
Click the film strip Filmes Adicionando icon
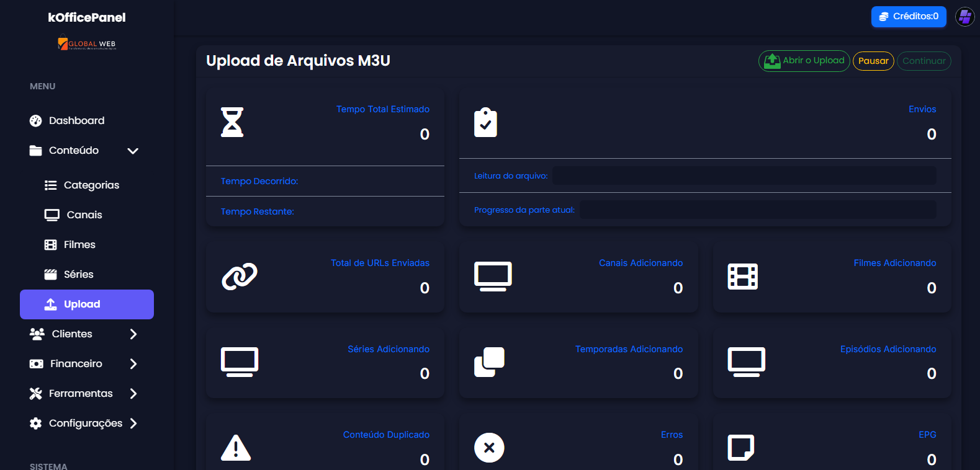click(x=742, y=277)
